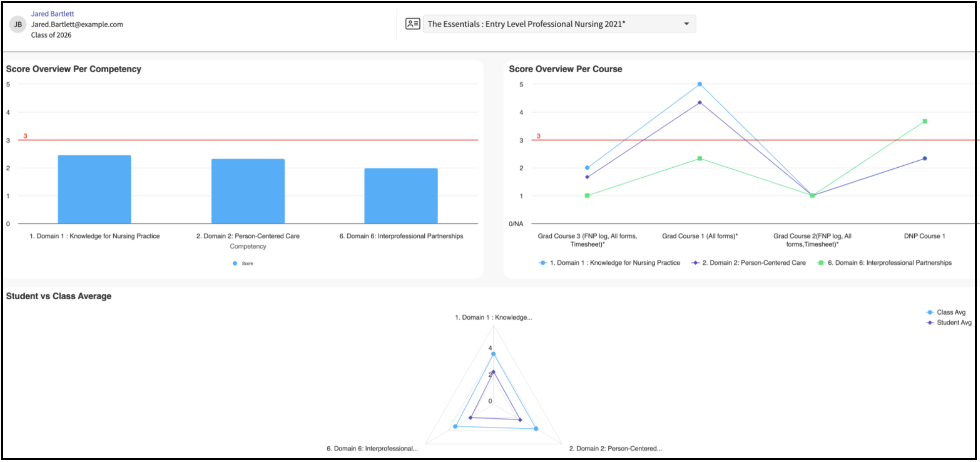Click purple Domain 2 marker at DNP Course 1
Screen dimensions: 980x462
(925, 158)
